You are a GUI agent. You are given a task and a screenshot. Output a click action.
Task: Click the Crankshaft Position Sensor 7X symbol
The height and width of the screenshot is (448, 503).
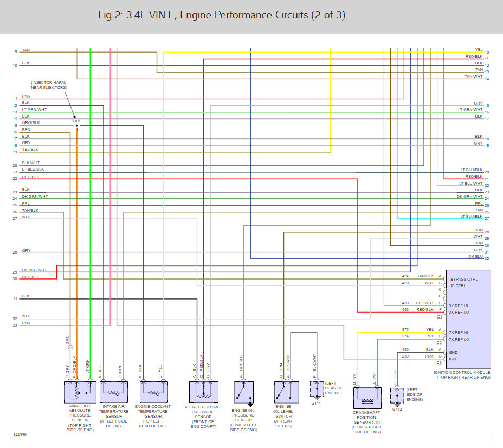tap(367, 398)
